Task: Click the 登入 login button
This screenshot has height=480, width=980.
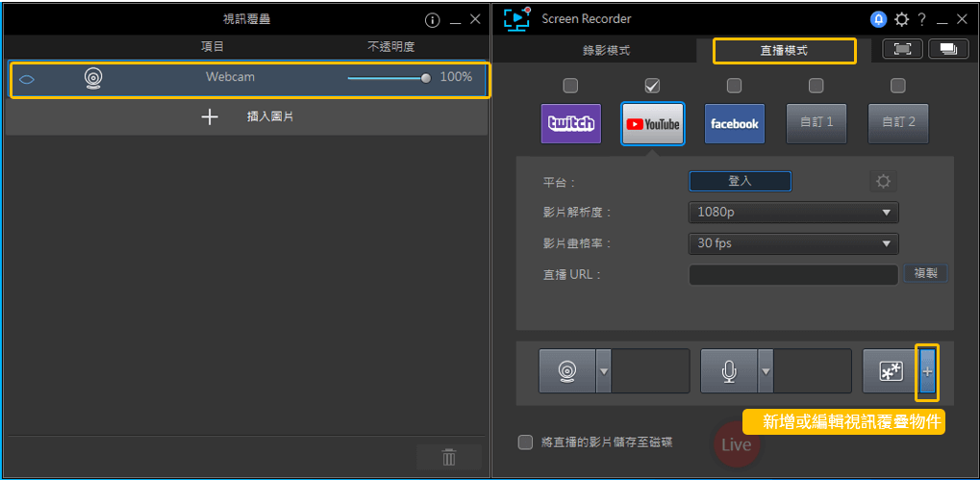Action: (x=740, y=181)
